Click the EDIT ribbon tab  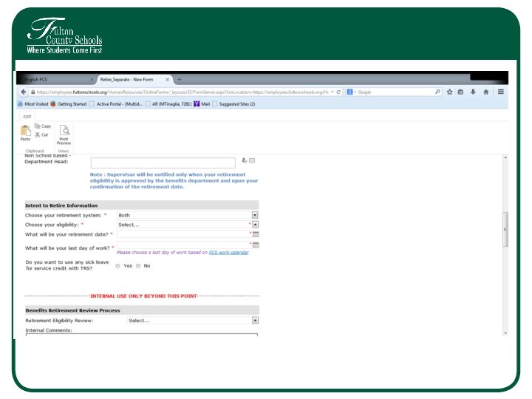(x=27, y=117)
